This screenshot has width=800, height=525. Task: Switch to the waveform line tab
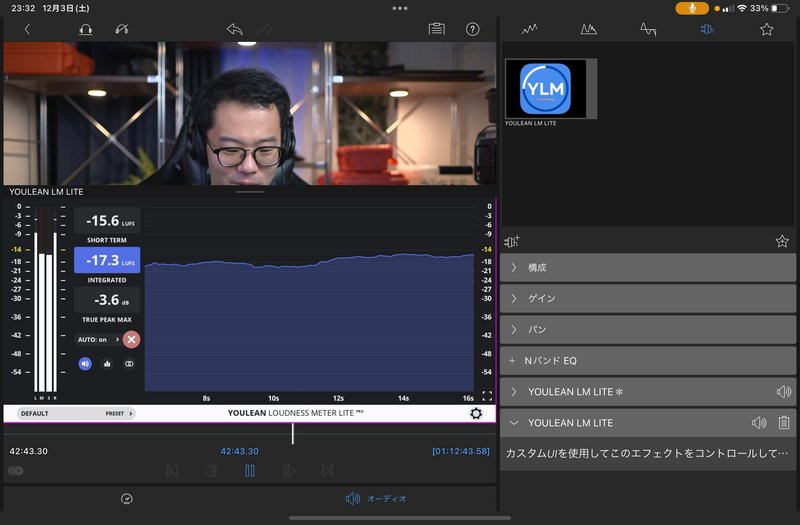click(x=530, y=30)
